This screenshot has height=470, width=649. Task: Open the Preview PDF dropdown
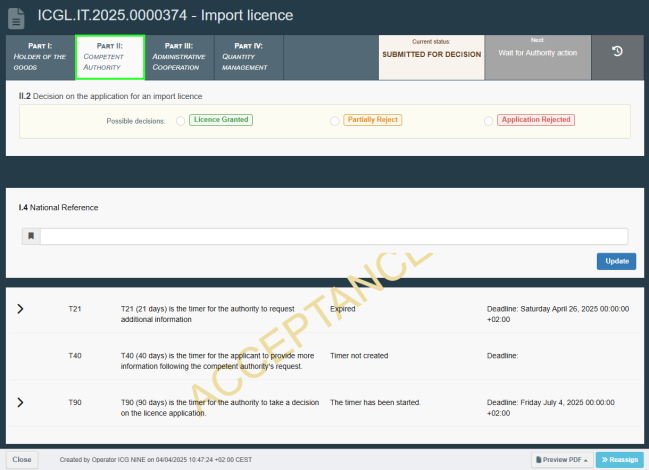[x=561, y=459]
